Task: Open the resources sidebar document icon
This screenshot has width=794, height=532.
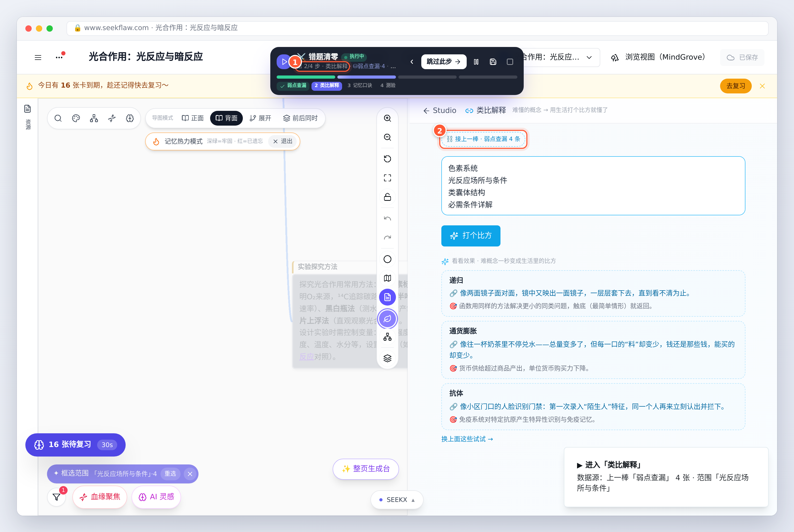Action: [x=27, y=108]
